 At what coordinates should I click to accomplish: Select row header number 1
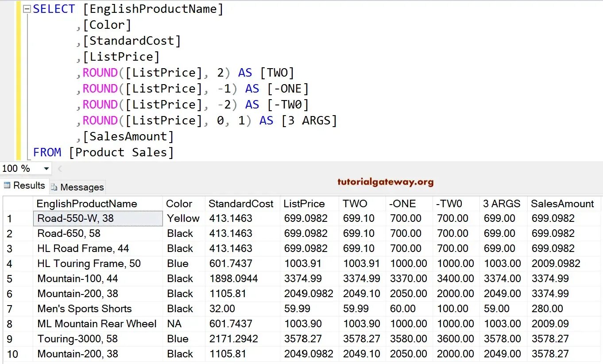pyautogui.click(x=18, y=219)
